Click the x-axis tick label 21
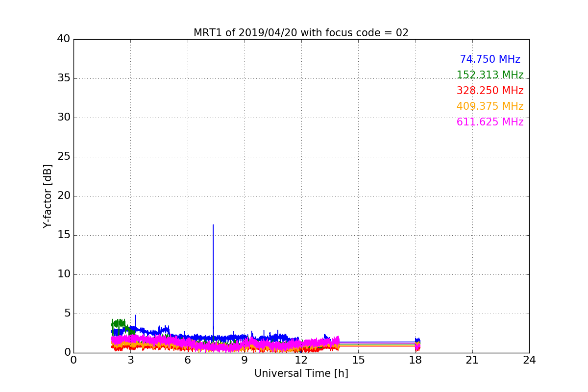 point(472,360)
